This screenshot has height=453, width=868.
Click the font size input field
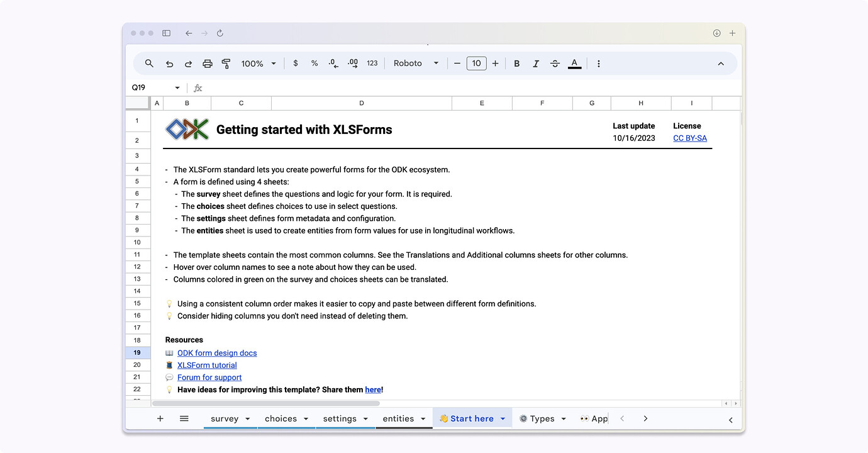pyautogui.click(x=476, y=64)
